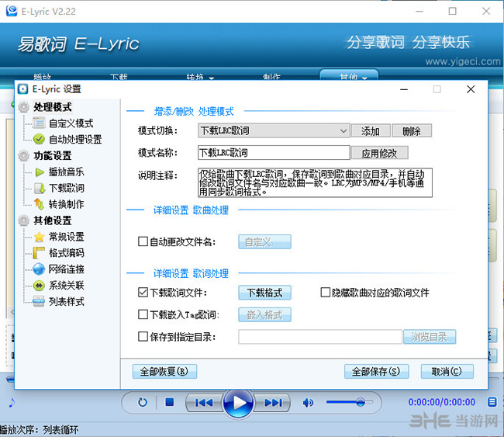The height and width of the screenshot is (437, 504).
Task: Click the 删除 button
Action: tap(412, 131)
